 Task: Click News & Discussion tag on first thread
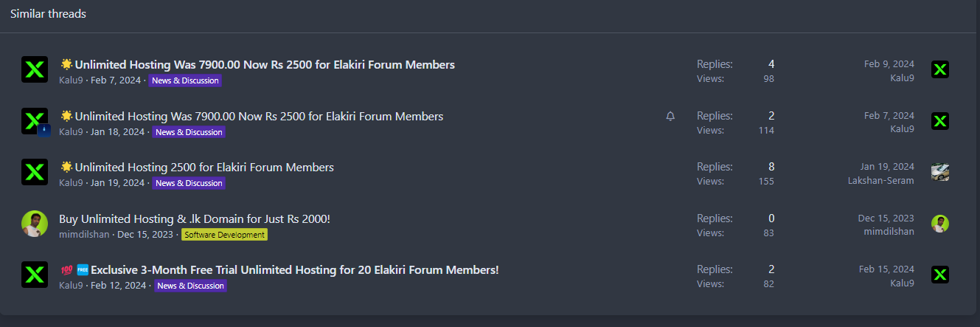click(x=185, y=80)
